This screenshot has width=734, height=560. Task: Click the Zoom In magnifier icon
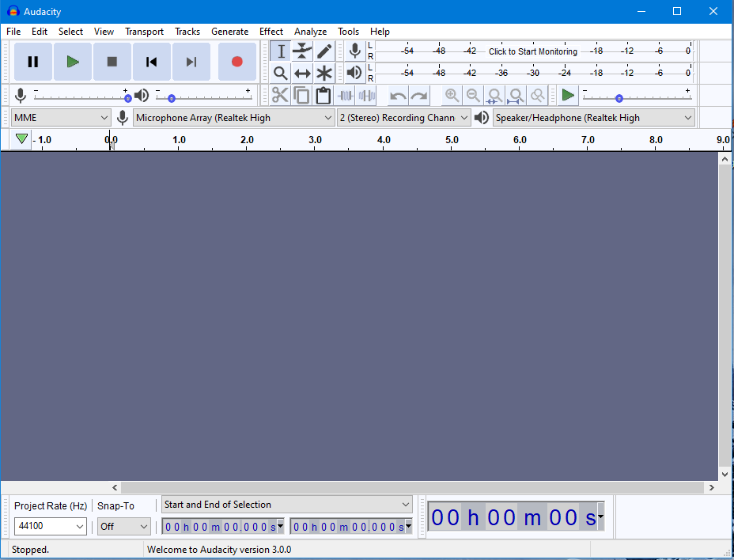[452, 95]
